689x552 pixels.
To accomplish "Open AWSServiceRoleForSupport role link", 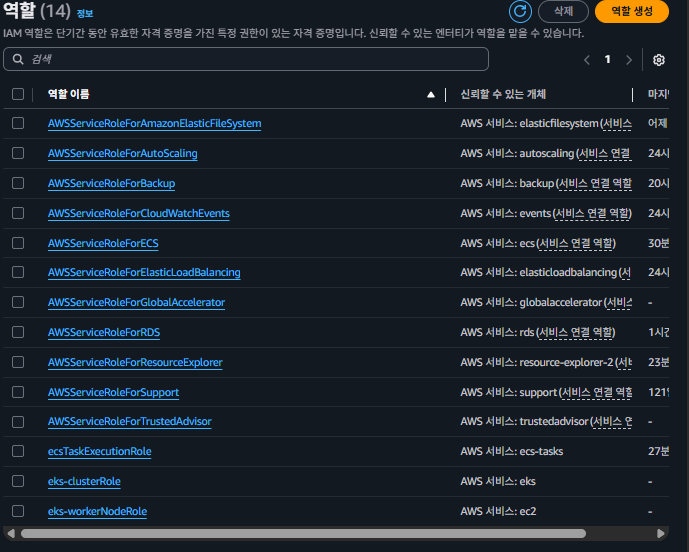I will (113, 392).
